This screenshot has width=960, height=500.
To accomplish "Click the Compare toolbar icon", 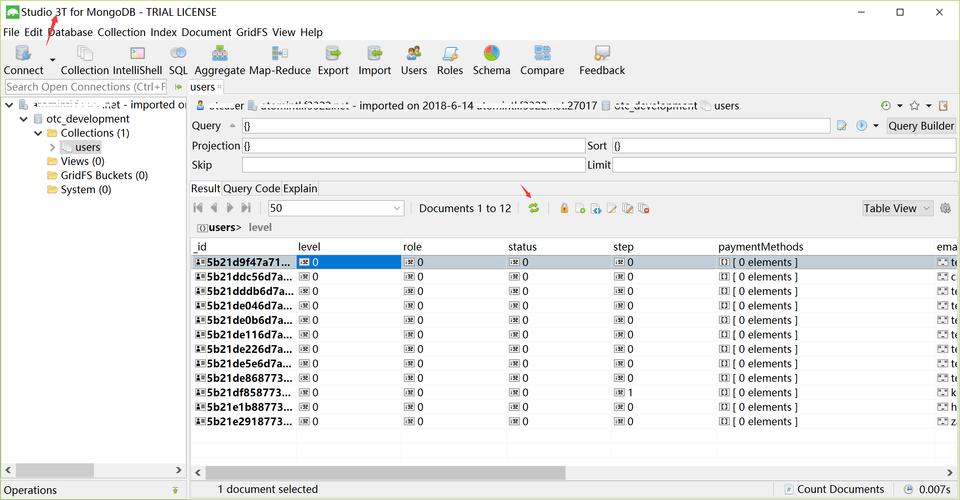I will (542, 54).
